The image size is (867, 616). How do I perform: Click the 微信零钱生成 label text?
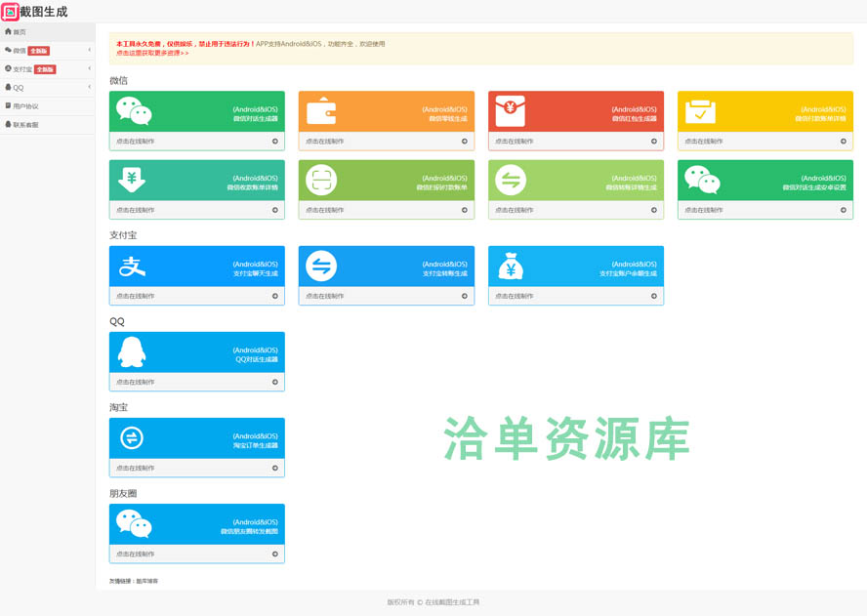[448, 118]
